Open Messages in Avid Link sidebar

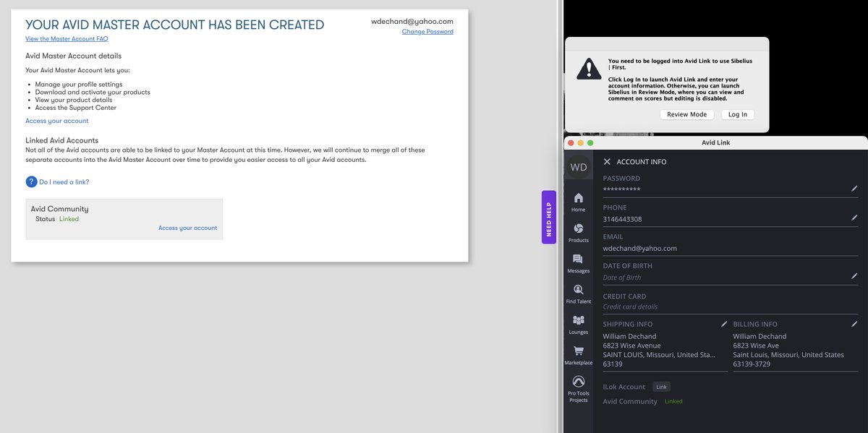coord(578,263)
